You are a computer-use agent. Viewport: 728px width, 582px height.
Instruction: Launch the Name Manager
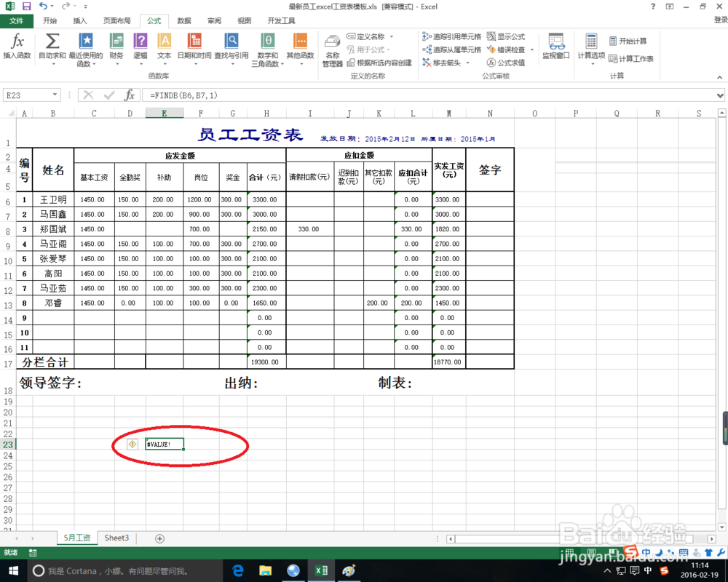pos(332,49)
